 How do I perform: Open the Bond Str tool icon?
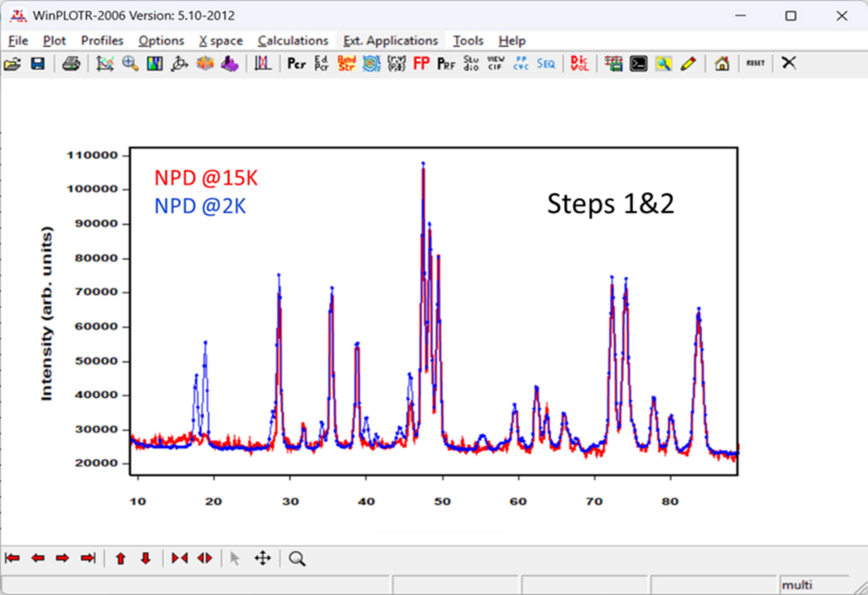click(x=346, y=63)
